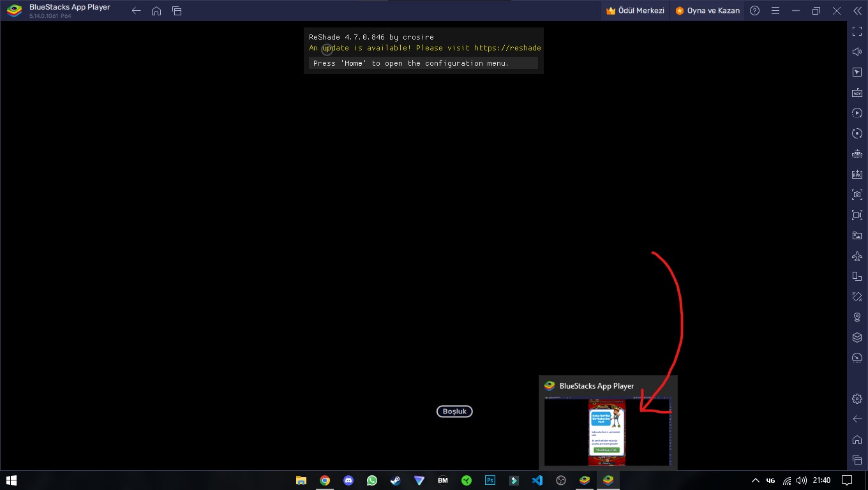Click the Install APK icon
The height and width of the screenshot is (490, 868).
(857, 174)
